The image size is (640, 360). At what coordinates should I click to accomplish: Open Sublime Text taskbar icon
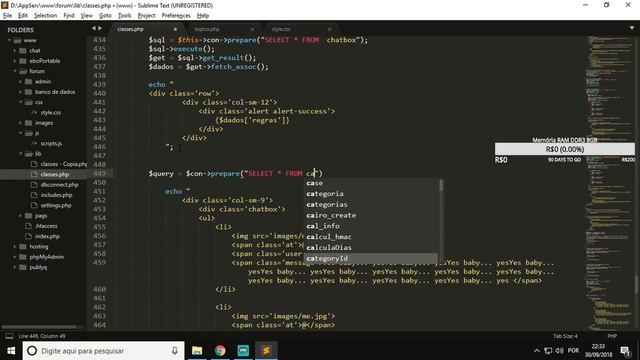[x=266, y=351]
